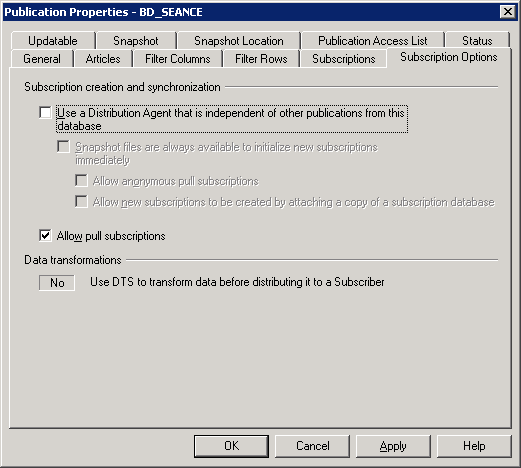Open the Articles tab
521x468 pixels.
[103, 59]
